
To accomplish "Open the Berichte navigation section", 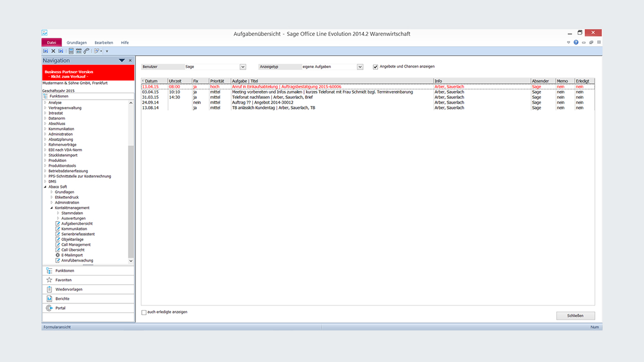I will (88, 299).
